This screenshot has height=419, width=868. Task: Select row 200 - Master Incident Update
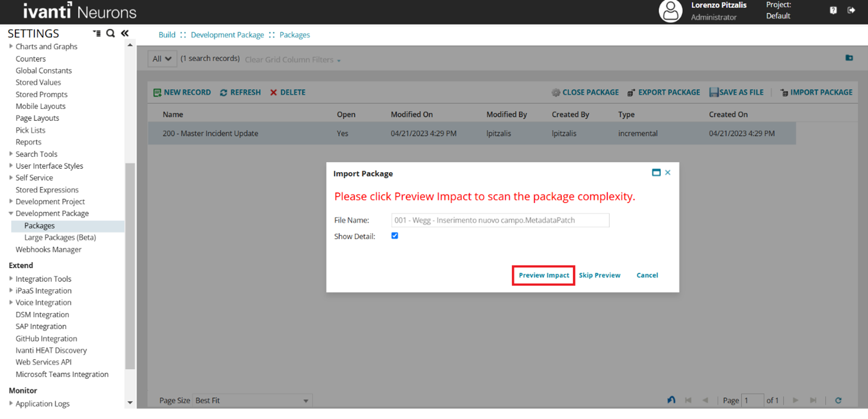472,133
